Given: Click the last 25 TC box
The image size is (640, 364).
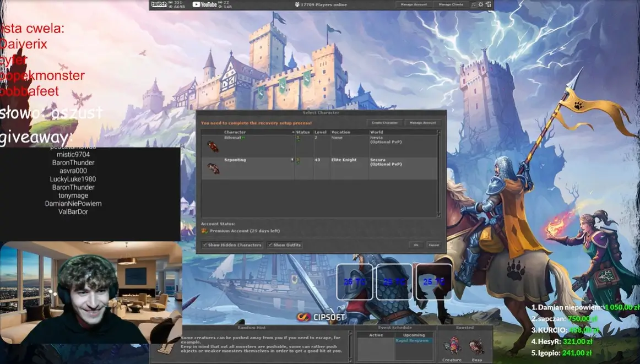Looking at the screenshot, I should [x=433, y=281].
